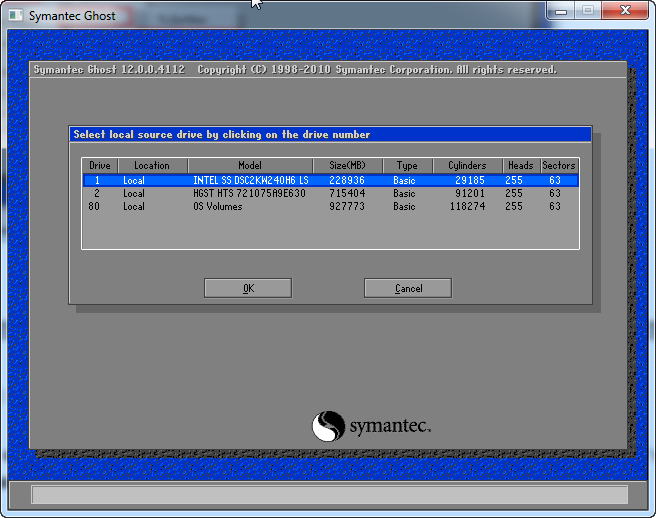Click size value 228936
The width and height of the screenshot is (656, 518).
point(347,180)
